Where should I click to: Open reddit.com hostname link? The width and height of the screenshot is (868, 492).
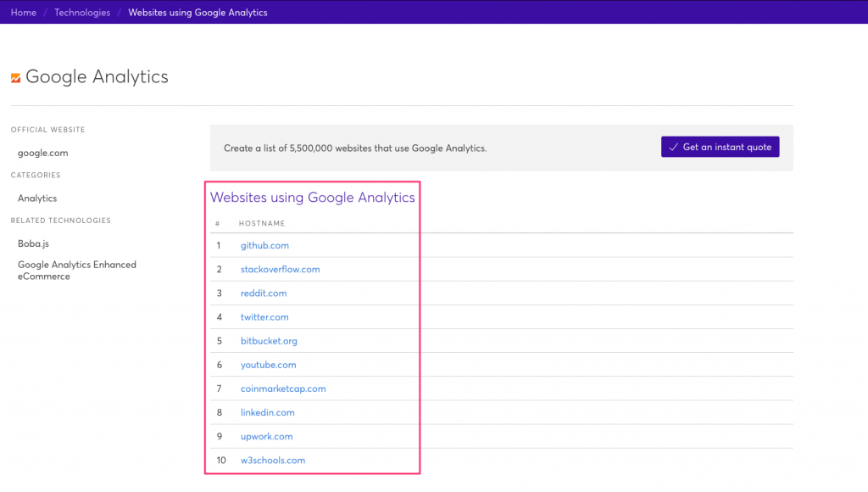click(264, 294)
